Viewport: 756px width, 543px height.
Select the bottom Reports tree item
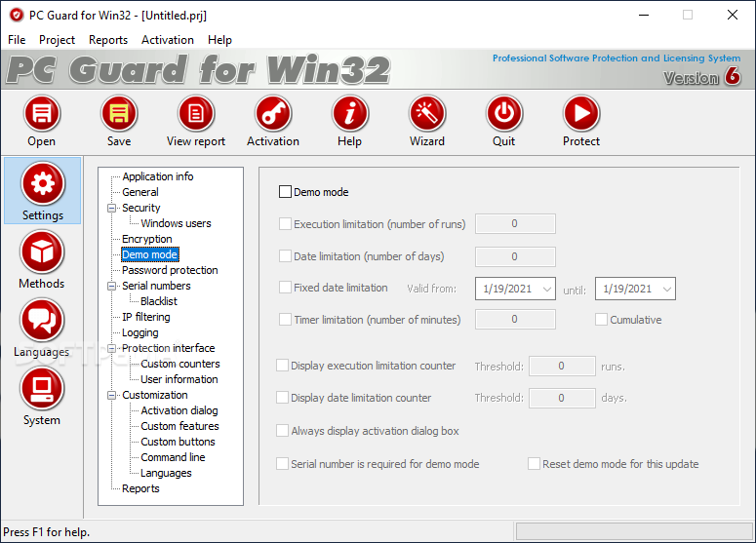pos(140,488)
